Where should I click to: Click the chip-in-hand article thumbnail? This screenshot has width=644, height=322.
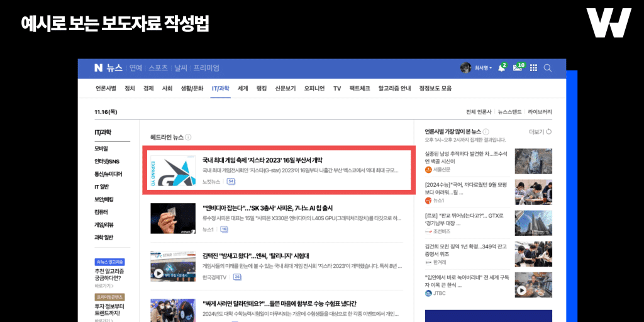pos(172,218)
